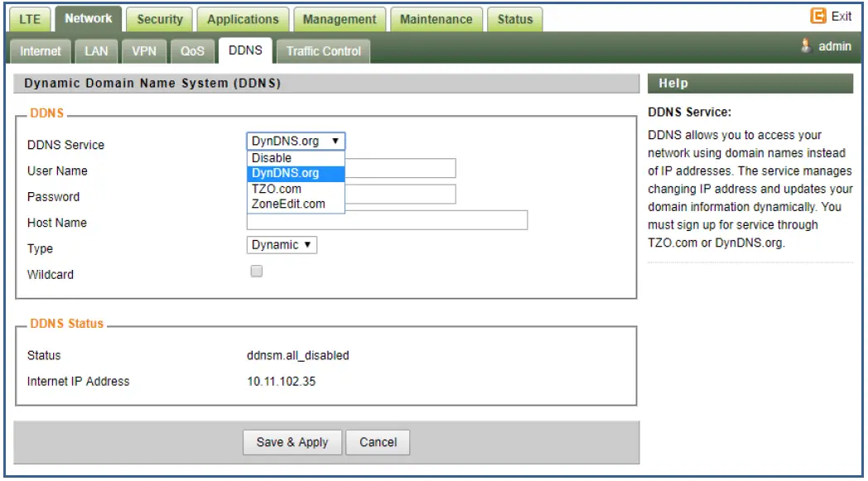
Task: Click the Wildcard label
Action: (51, 275)
